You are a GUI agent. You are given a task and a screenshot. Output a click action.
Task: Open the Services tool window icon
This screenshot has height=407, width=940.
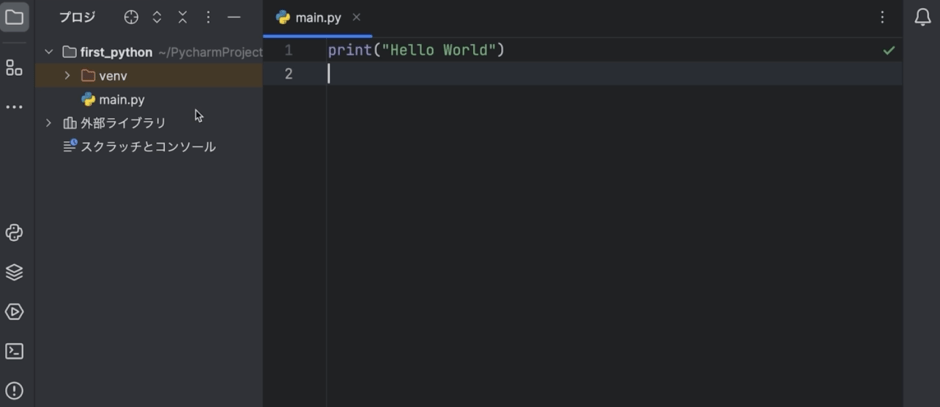coord(14,312)
